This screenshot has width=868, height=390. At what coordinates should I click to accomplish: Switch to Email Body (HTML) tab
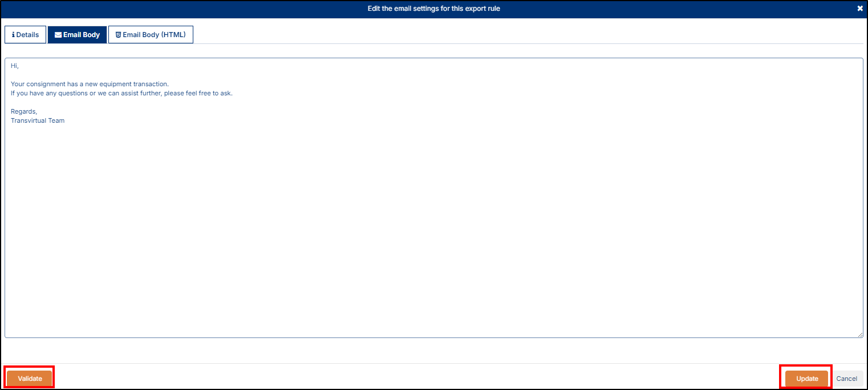pyautogui.click(x=151, y=35)
